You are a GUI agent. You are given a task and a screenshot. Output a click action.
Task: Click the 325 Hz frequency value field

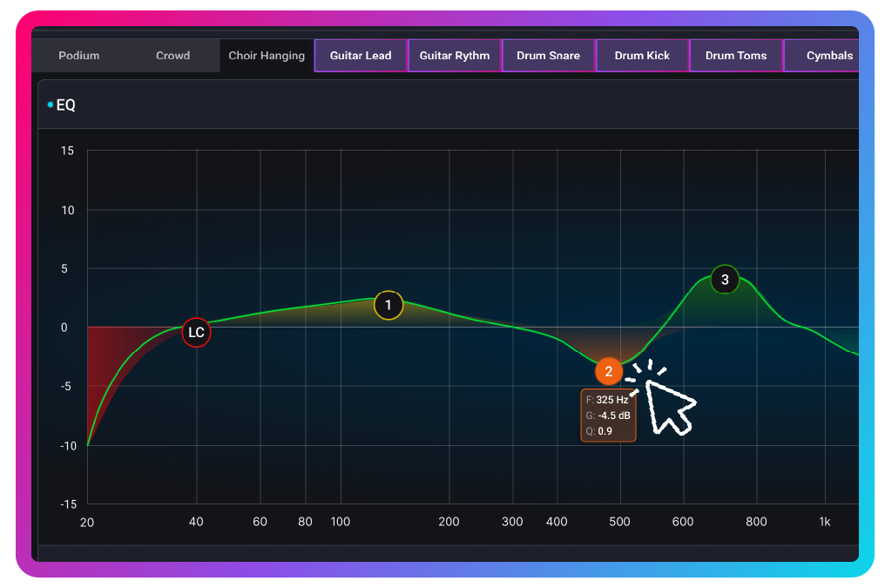pos(608,399)
